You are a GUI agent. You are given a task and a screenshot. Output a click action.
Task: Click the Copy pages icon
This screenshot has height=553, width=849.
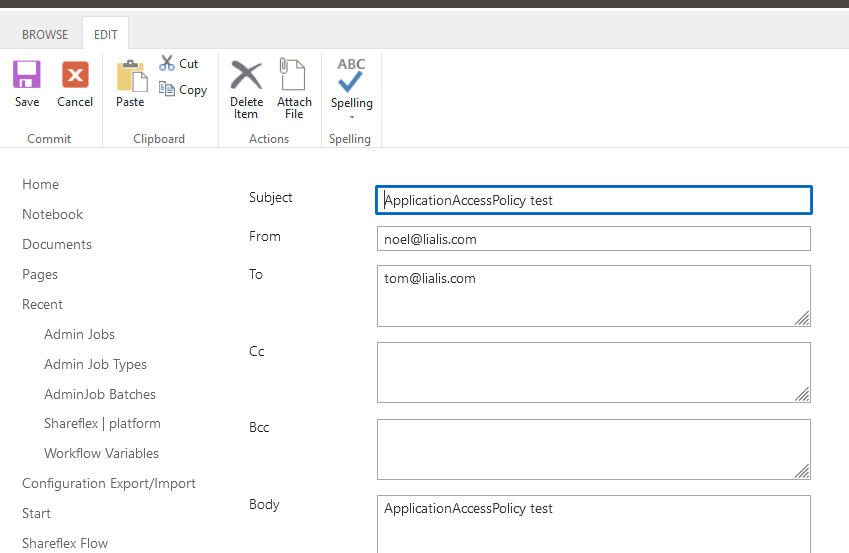click(x=167, y=88)
